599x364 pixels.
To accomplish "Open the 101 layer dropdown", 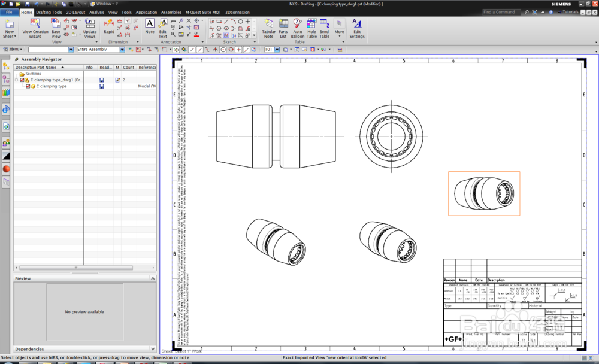I will click(x=277, y=50).
